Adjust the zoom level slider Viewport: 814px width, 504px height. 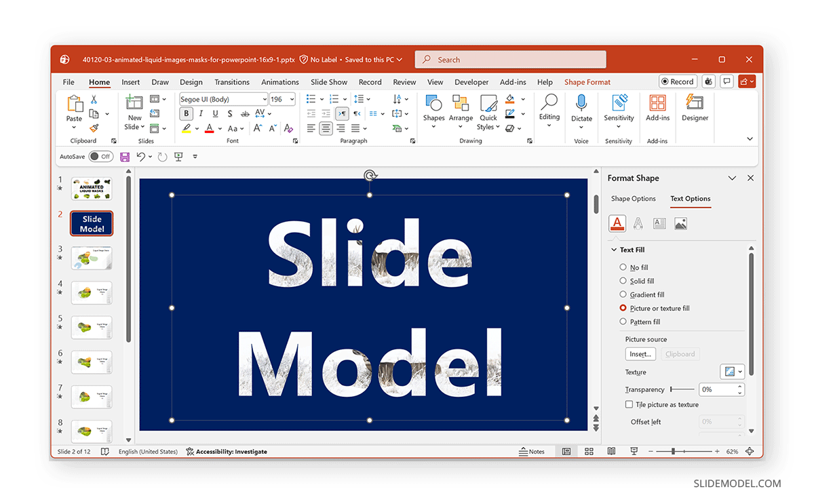(x=683, y=451)
